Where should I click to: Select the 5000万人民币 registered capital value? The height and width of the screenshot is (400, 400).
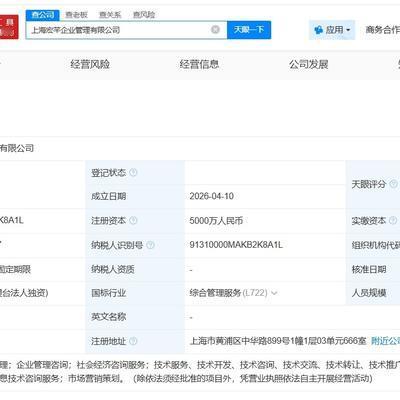[216, 220]
